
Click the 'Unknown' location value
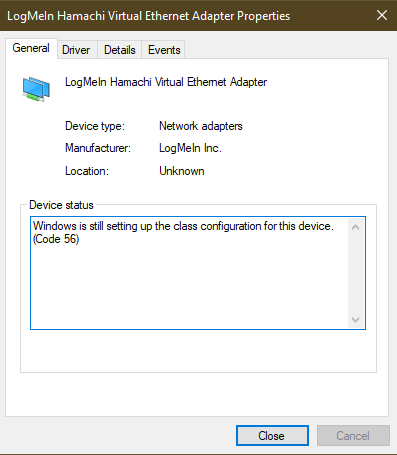pos(182,171)
